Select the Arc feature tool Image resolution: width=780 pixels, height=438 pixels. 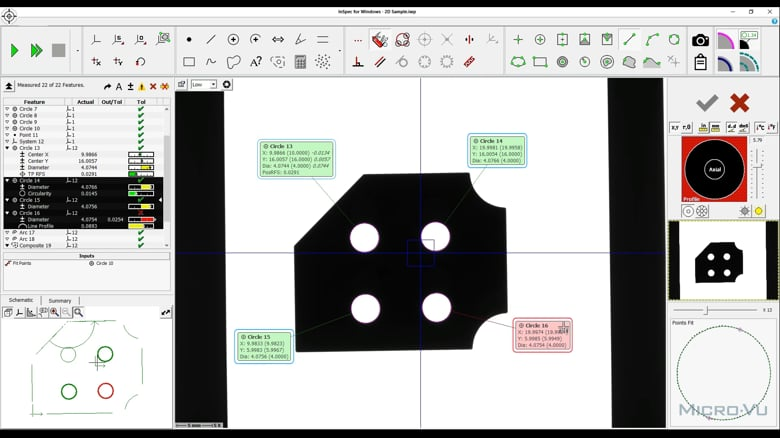point(256,39)
